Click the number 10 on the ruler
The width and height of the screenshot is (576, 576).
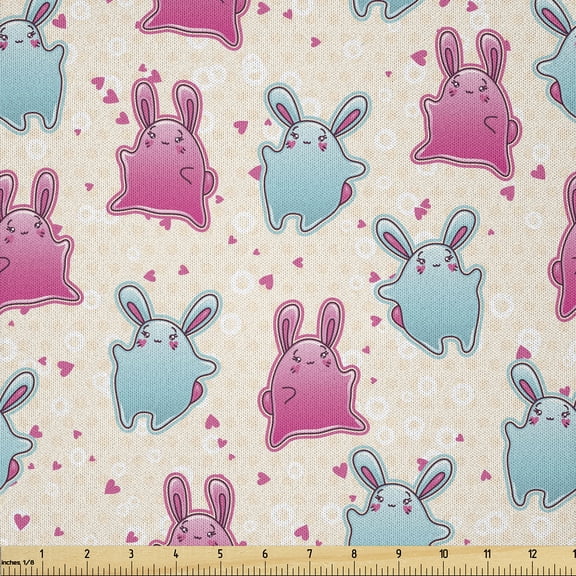pyautogui.click(x=443, y=554)
